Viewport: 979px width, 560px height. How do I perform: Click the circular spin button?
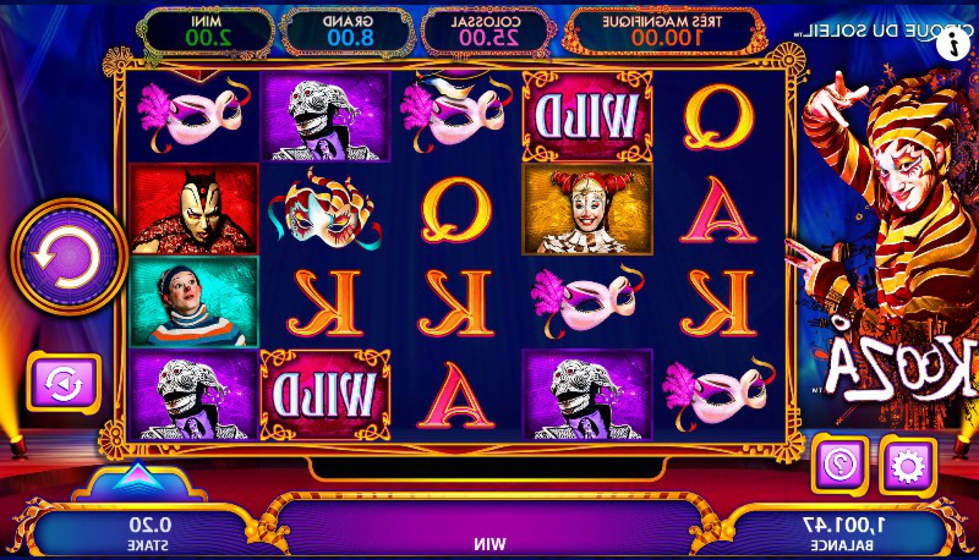click(69, 256)
